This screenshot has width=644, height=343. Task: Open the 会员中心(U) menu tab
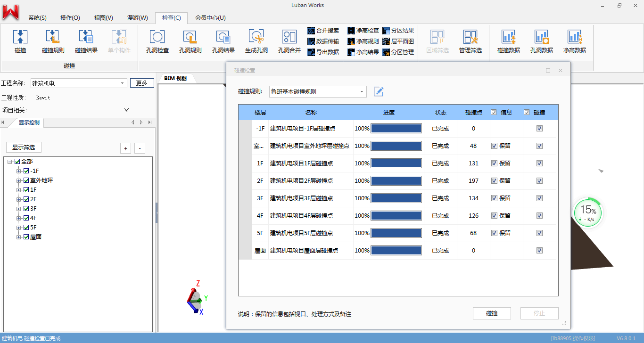pos(210,18)
